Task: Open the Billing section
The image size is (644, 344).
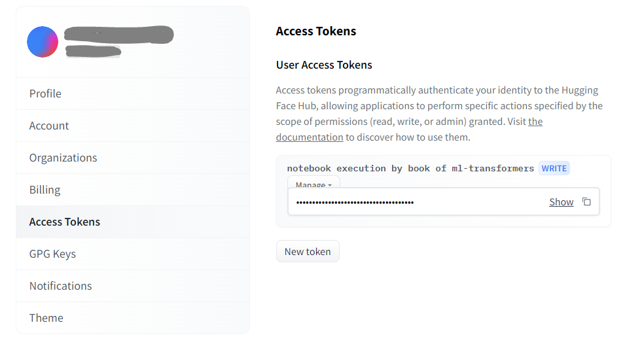Action: [x=45, y=190]
